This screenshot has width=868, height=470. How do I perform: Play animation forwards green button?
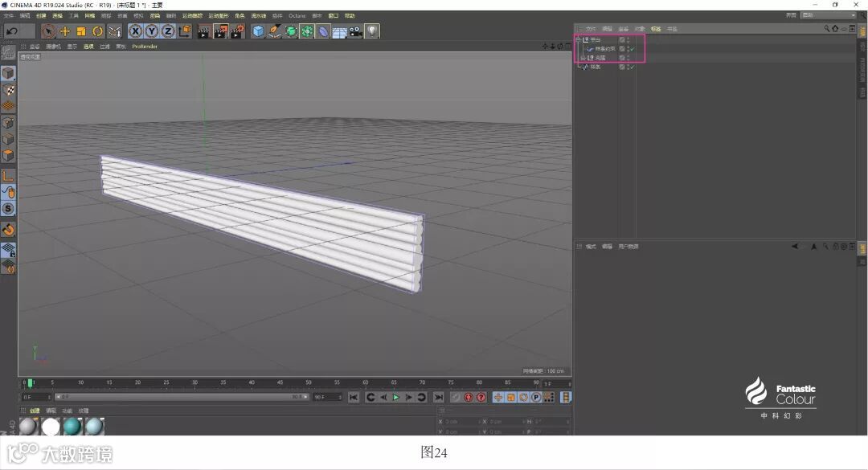[x=395, y=398]
